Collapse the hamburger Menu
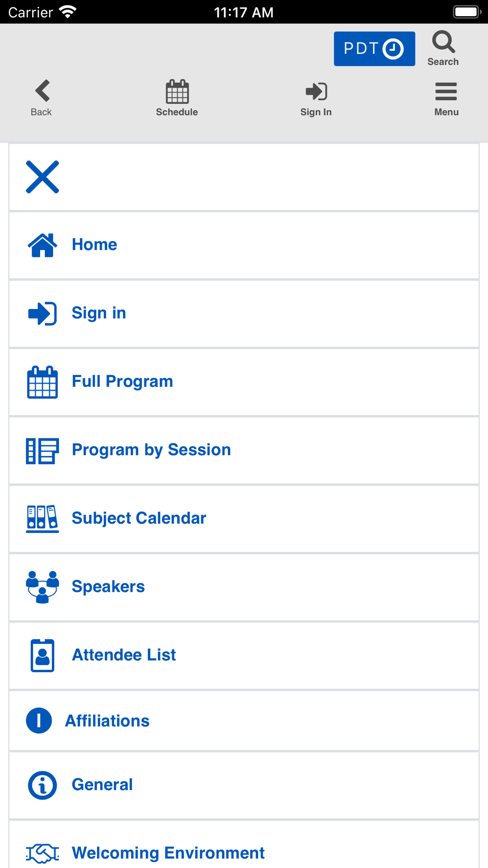The width and height of the screenshot is (488, 868). tap(446, 98)
